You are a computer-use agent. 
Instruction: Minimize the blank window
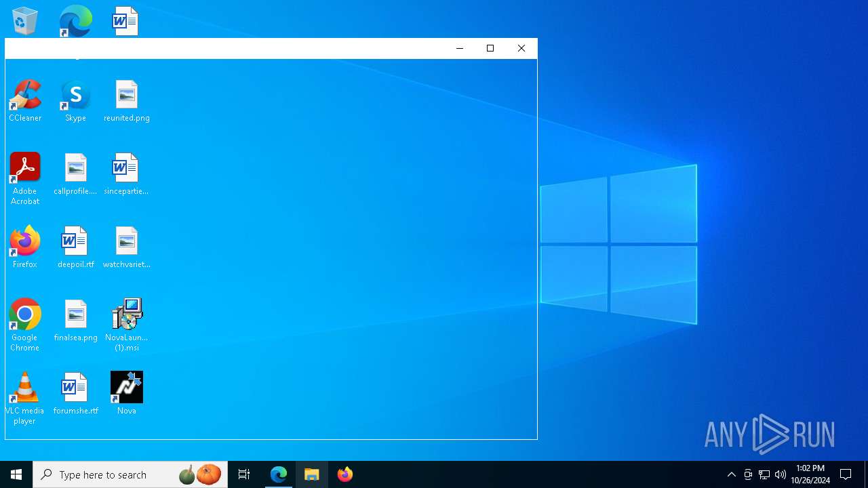(x=460, y=48)
